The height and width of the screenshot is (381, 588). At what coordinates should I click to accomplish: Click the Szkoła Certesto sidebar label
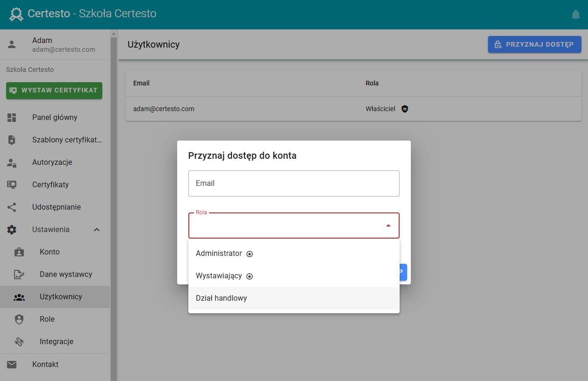click(x=30, y=70)
